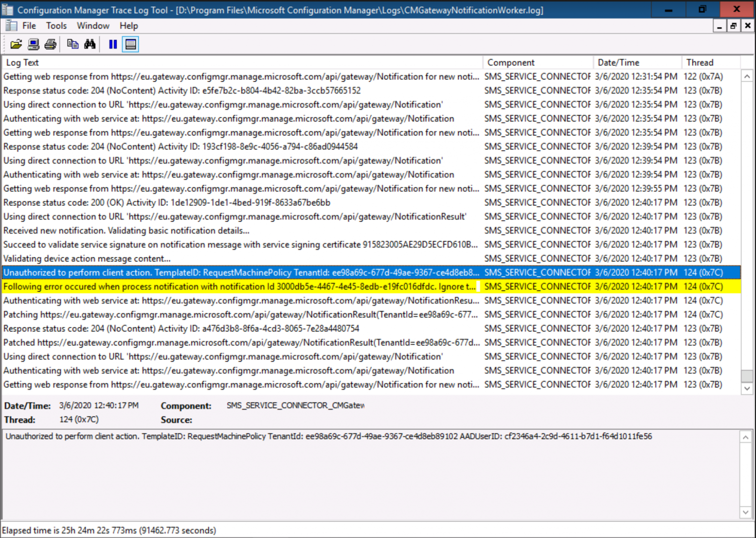Copy the selected entry with the copy icon

(x=72, y=44)
